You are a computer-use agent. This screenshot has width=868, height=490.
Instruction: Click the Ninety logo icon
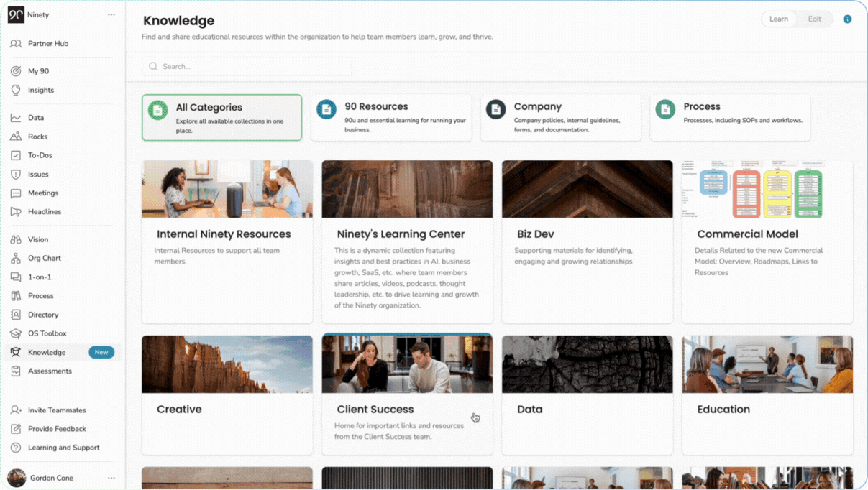point(16,14)
